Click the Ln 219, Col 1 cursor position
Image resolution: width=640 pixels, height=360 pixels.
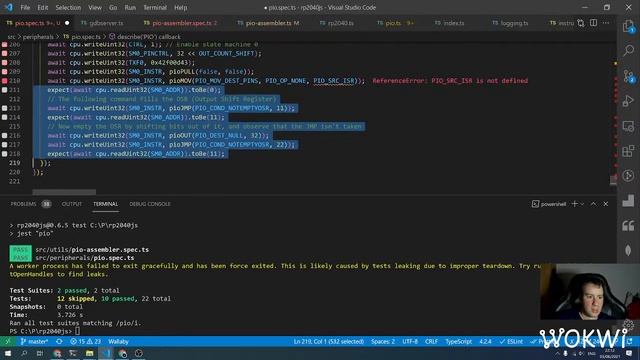coord(328,341)
